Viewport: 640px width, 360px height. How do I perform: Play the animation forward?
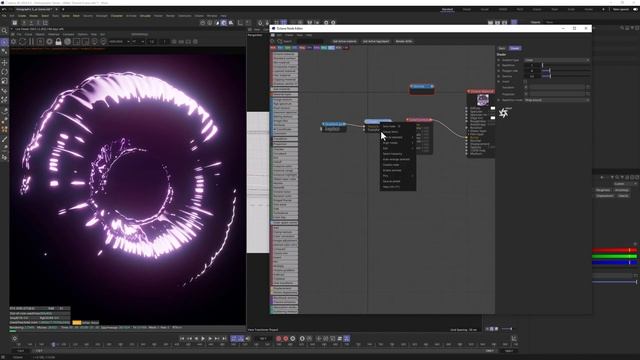(x=203, y=339)
